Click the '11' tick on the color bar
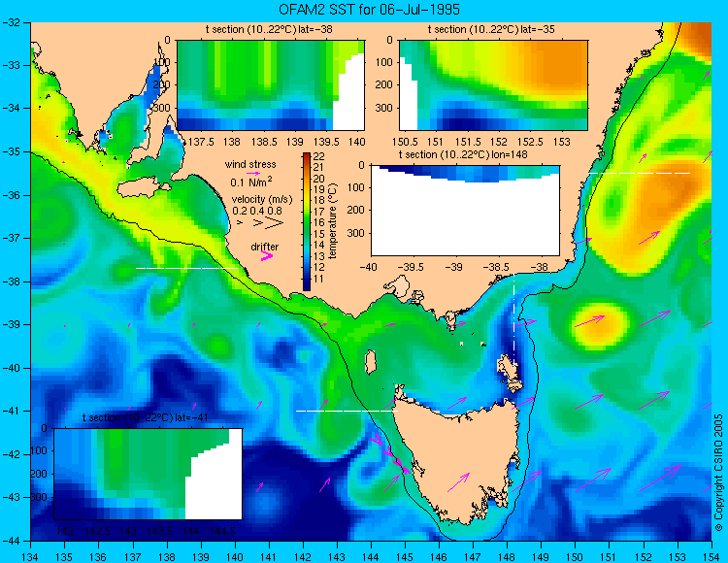Screen dimensions: 728x563 (319, 279)
